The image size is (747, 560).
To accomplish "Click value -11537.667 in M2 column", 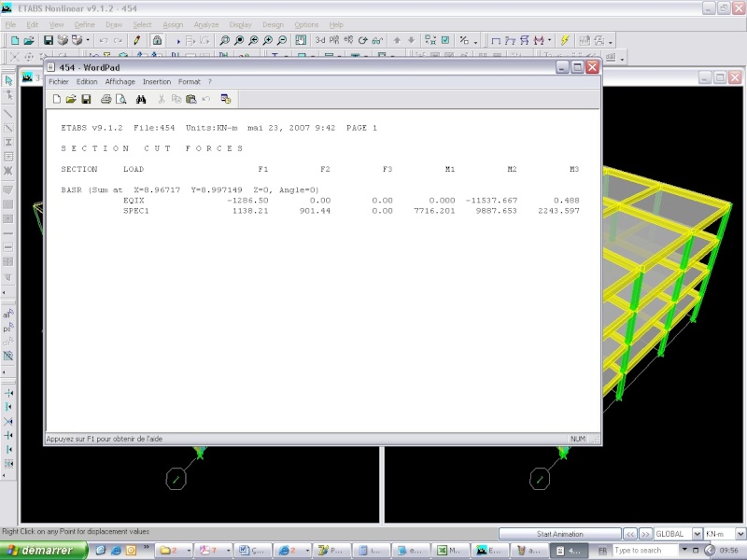I will pos(491,201).
